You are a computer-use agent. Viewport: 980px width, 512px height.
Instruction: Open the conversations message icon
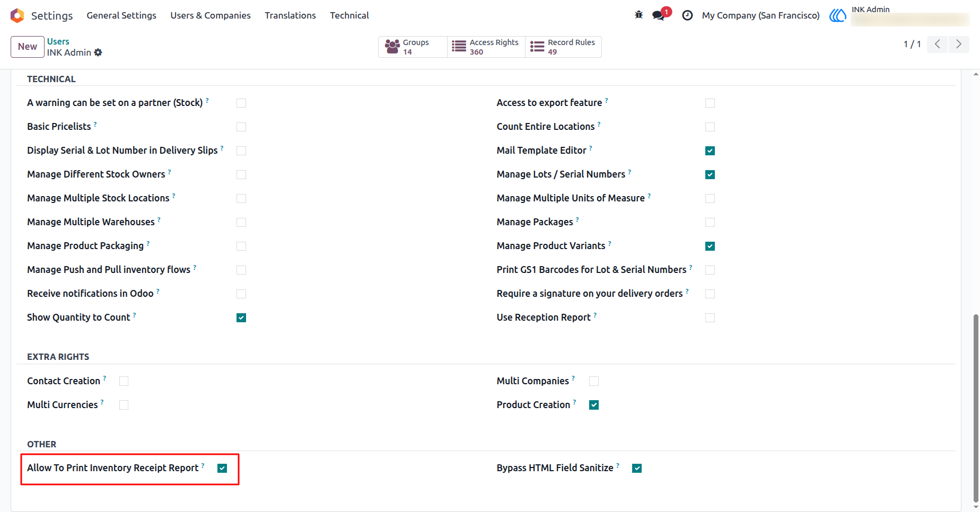point(659,15)
